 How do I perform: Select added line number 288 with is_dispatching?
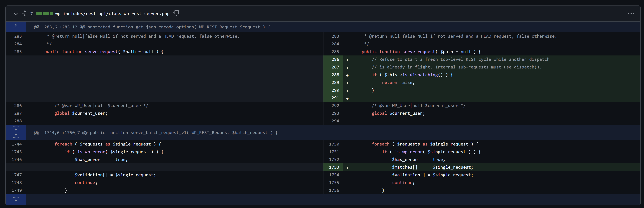pos(335,75)
